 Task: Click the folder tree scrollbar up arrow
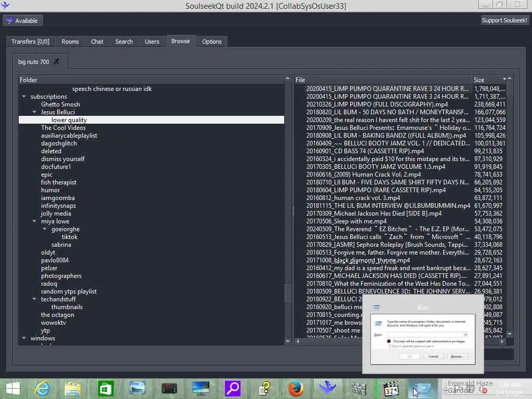[x=288, y=79]
